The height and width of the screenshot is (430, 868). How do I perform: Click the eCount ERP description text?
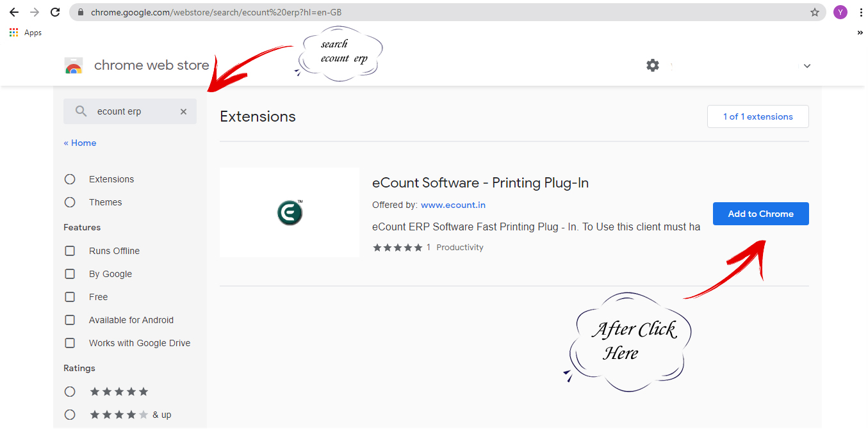pyautogui.click(x=536, y=227)
